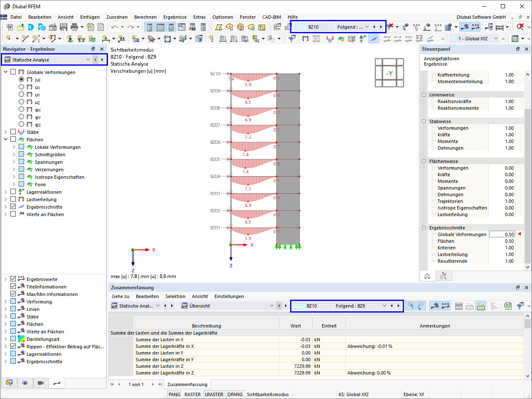The height and width of the screenshot is (399, 532).
Task: Open the Ergebnisse menu
Action: point(175,17)
